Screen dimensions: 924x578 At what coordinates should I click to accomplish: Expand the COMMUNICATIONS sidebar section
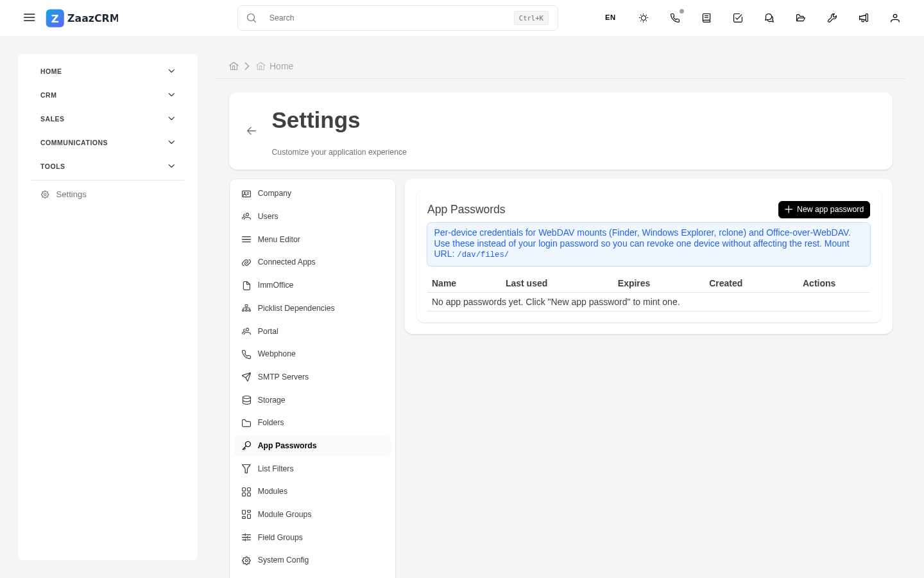108,143
